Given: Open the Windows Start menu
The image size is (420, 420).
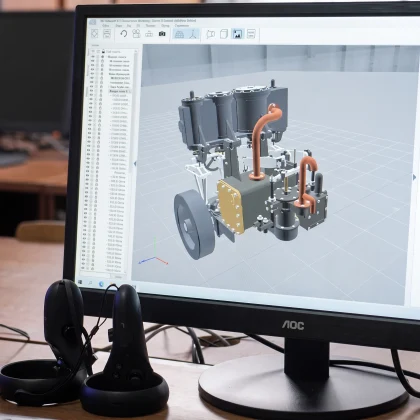Looking at the screenshot, I should coord(80,282).
